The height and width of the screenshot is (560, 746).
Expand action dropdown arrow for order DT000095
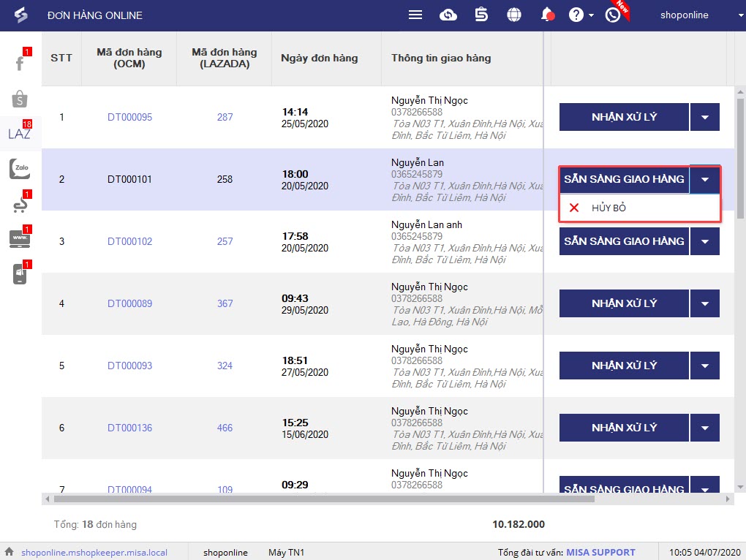pos(705,117)
